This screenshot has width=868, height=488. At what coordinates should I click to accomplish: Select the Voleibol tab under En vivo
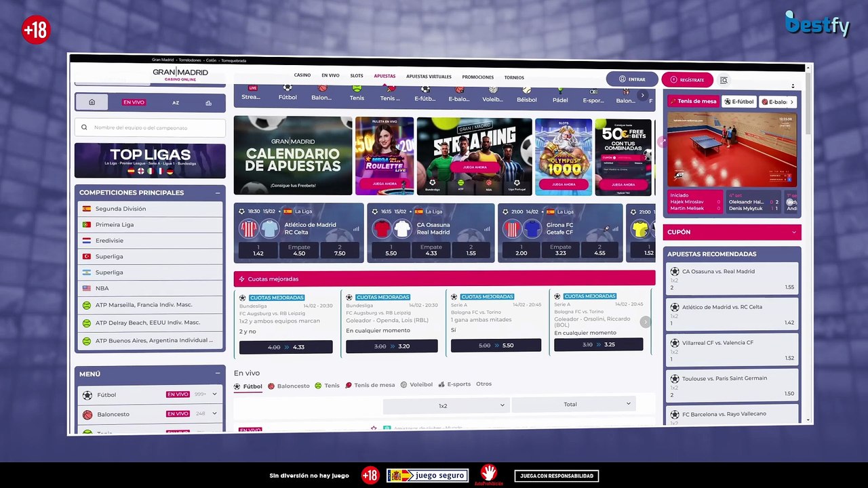(416, 384)
